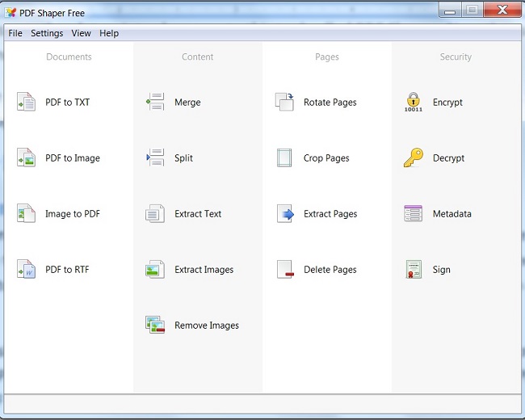Click the Extract Images icon
Image resolution: width=525 pixels, height=420 pixels.
pos(155,269)
